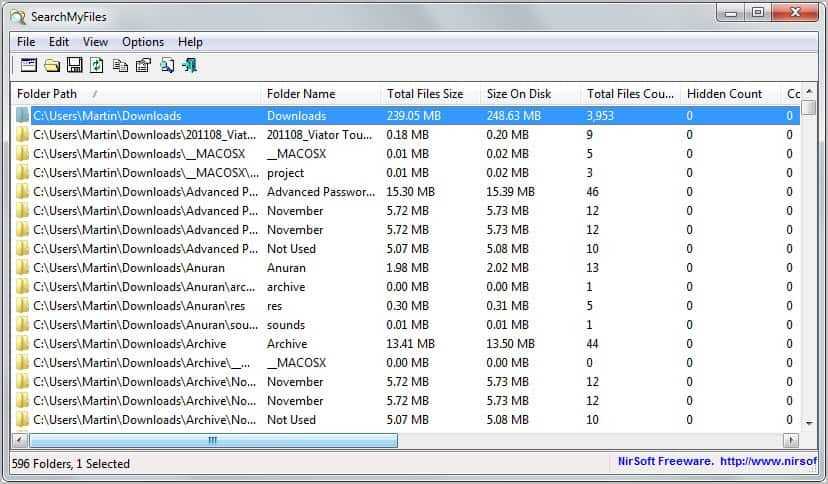Open the File menu
828x484 pixels.
(x=26, y=42)
